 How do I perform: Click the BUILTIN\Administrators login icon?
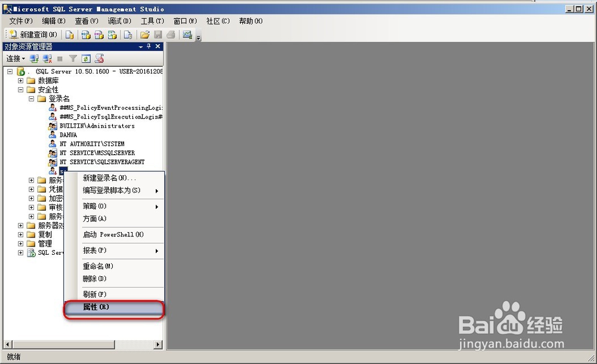click(53, 126)
